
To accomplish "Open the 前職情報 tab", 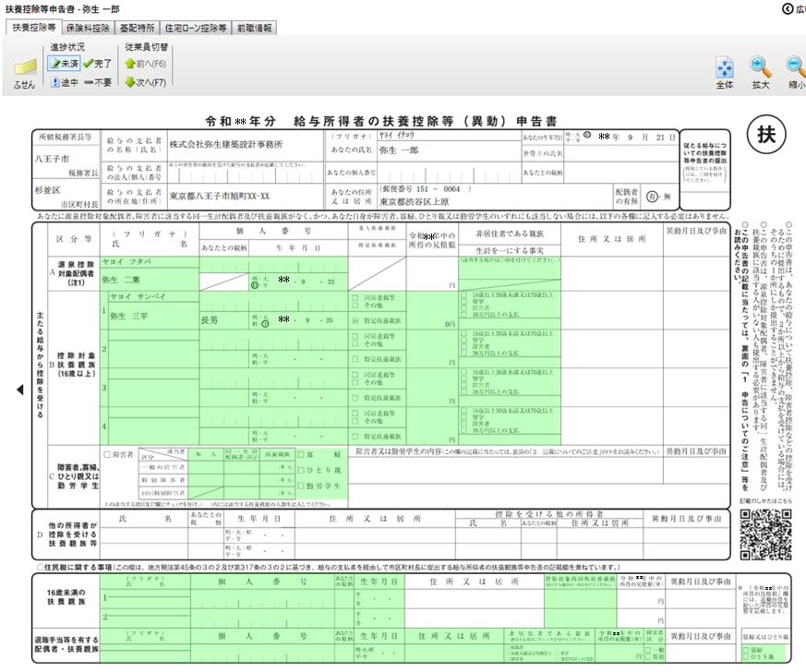I will 253,28.
